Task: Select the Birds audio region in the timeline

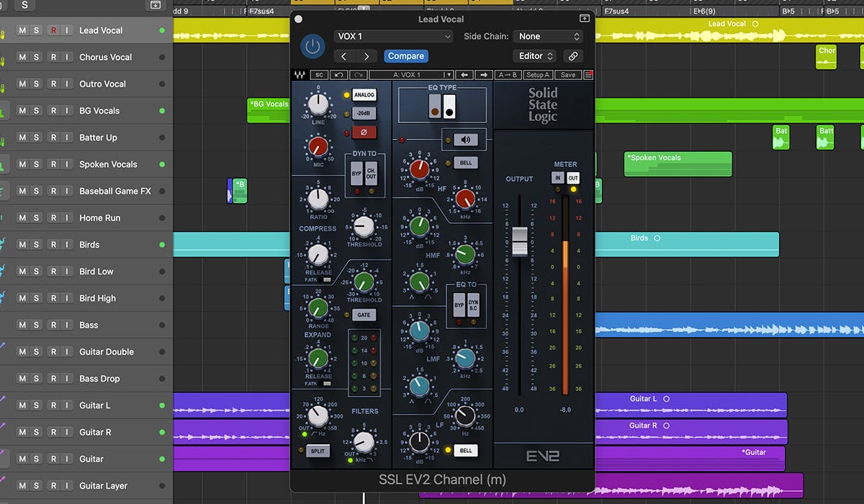Action: [684, 243]
